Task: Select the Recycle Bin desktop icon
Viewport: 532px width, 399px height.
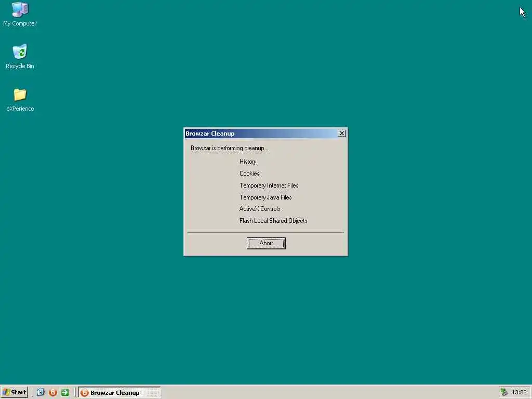Action: point(20,56)
